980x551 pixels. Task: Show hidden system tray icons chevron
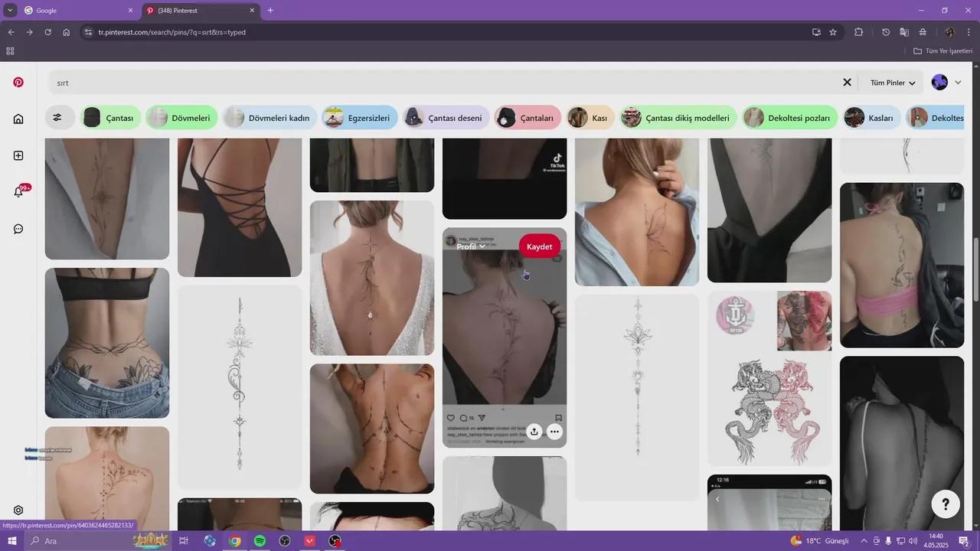click(x=862, y=541)
